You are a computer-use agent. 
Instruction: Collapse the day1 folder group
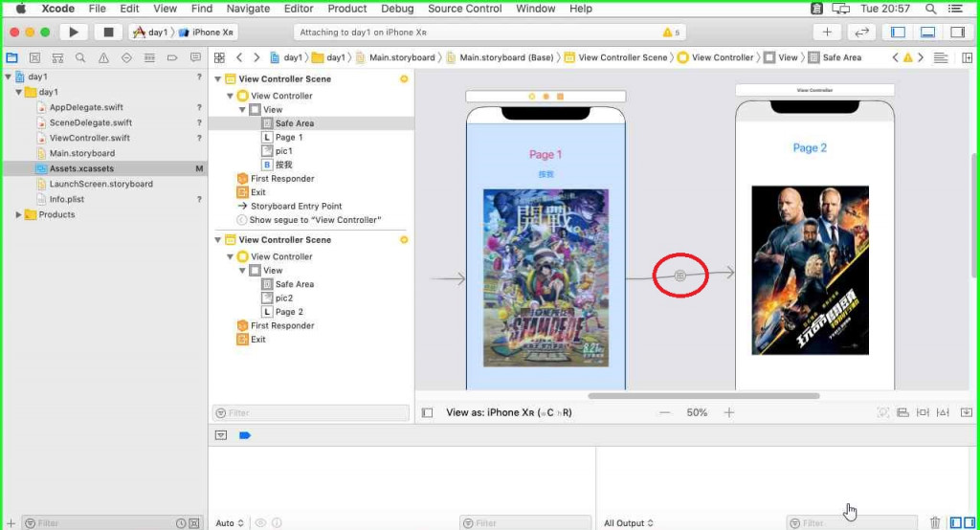19,92
